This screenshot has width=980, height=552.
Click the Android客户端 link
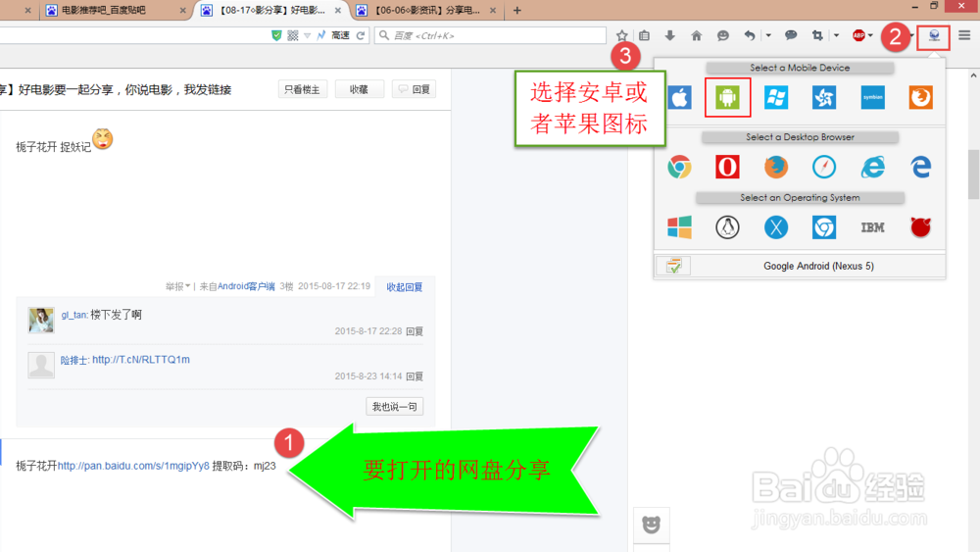click(x=246, y=286)
